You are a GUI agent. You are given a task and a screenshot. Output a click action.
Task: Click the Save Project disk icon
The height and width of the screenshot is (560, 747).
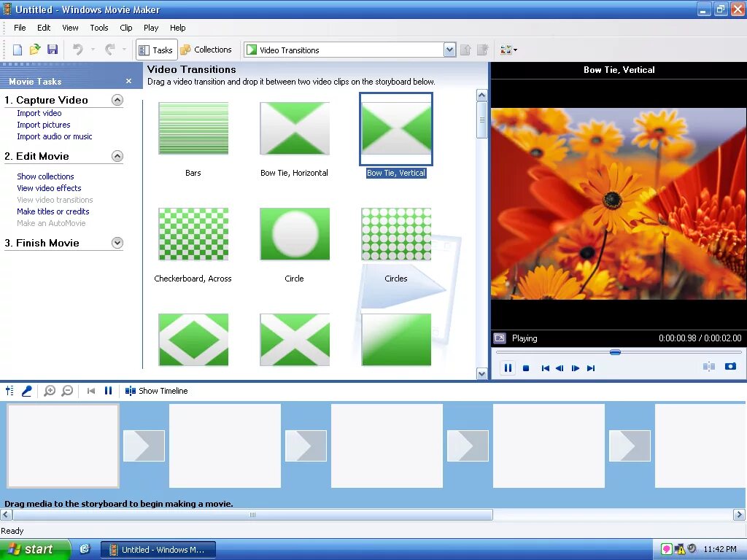click(53, 50)
